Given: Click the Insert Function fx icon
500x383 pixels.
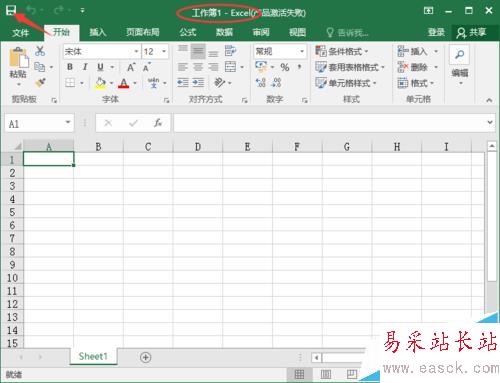Looking at the screenshot, I should (x=158, y=123).
